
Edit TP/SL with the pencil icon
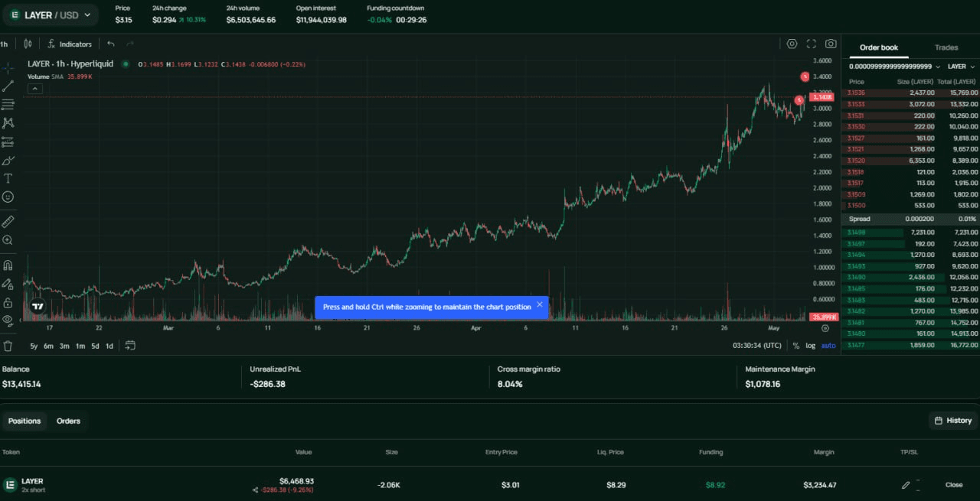pos(906,485)
